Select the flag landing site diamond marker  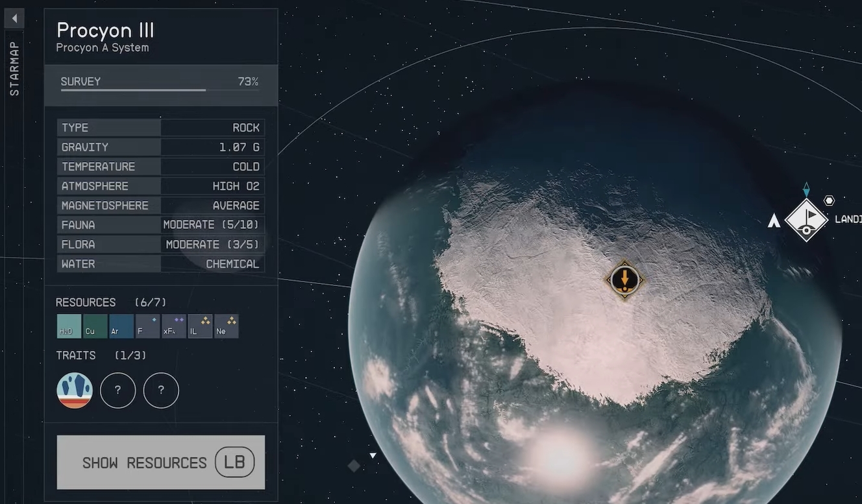(x=806, y=220)
